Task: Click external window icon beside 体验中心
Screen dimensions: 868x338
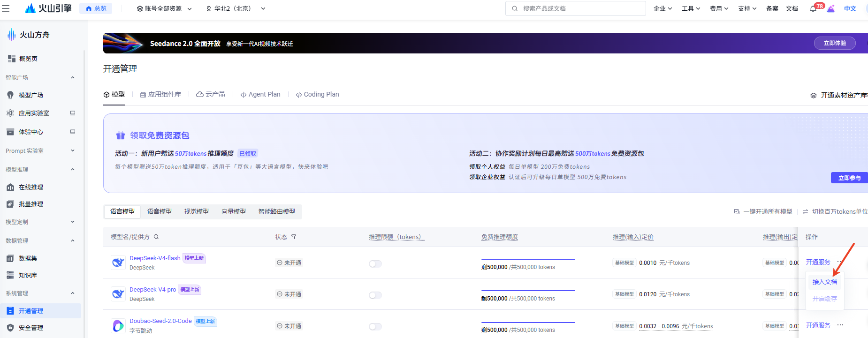Action: coord(73,132)
